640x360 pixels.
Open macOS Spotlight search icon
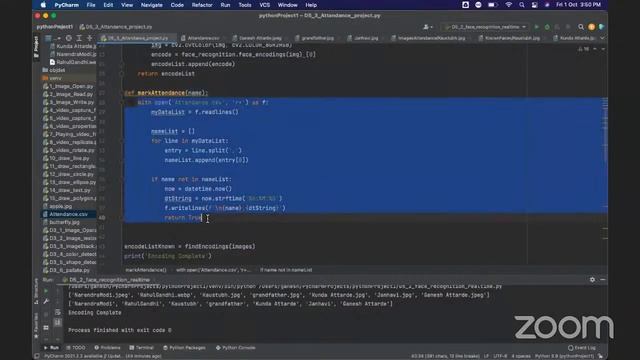coord(521,5)
